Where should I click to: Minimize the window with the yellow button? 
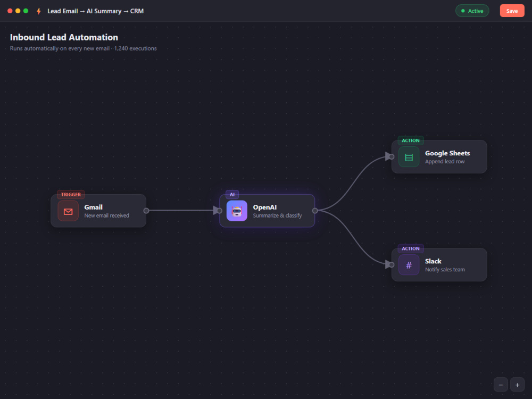[18, 11]
